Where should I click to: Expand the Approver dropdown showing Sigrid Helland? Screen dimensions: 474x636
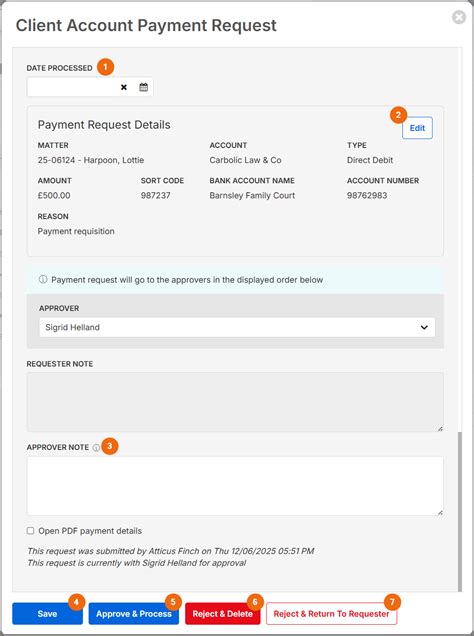(x=237, y=327)
